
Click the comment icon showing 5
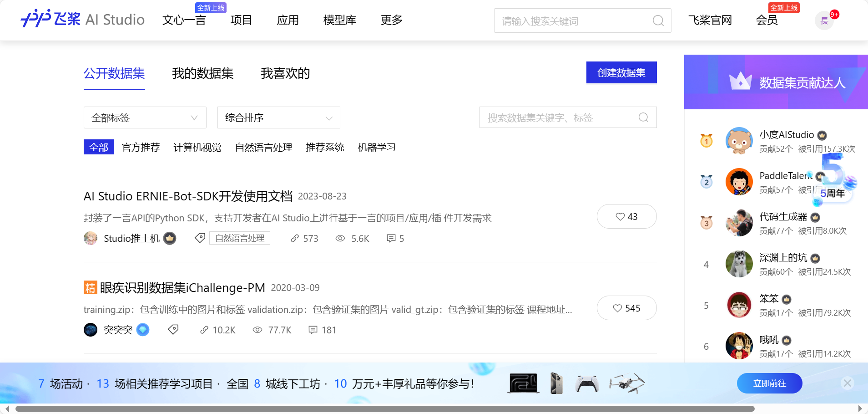(x=391, y=238)
